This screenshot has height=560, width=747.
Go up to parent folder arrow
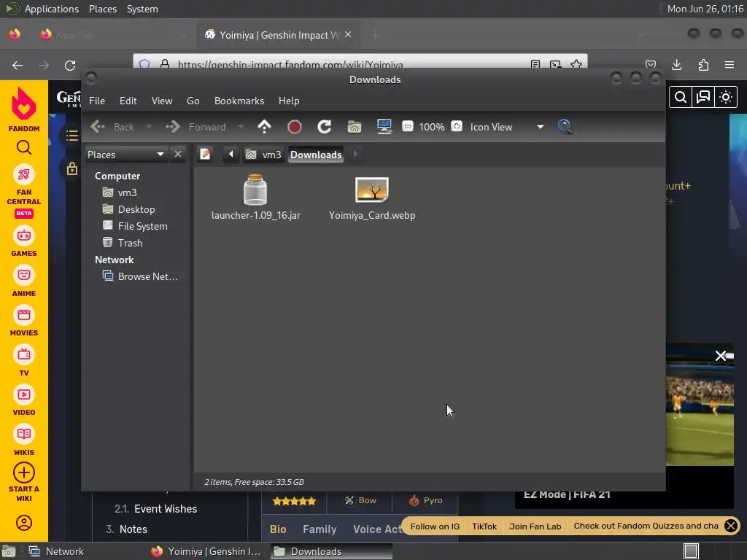pyautogui.click(x=264, y=127)
